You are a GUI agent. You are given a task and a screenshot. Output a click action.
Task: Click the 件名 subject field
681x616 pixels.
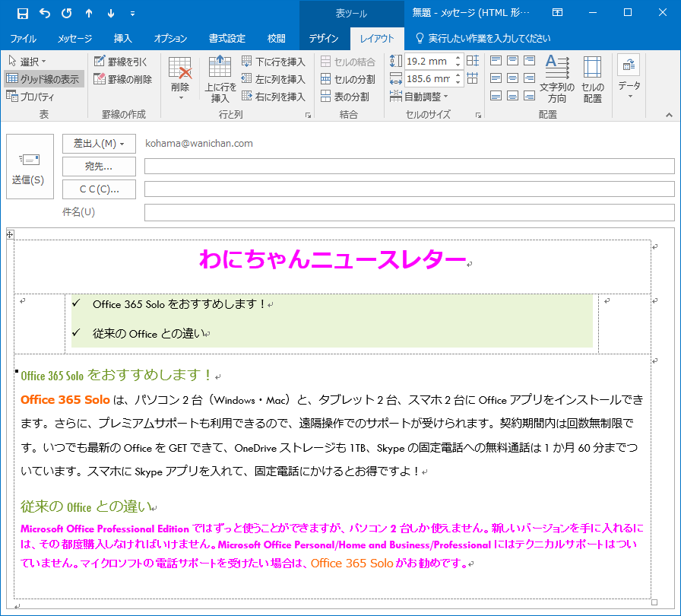(x=409, y=212)
